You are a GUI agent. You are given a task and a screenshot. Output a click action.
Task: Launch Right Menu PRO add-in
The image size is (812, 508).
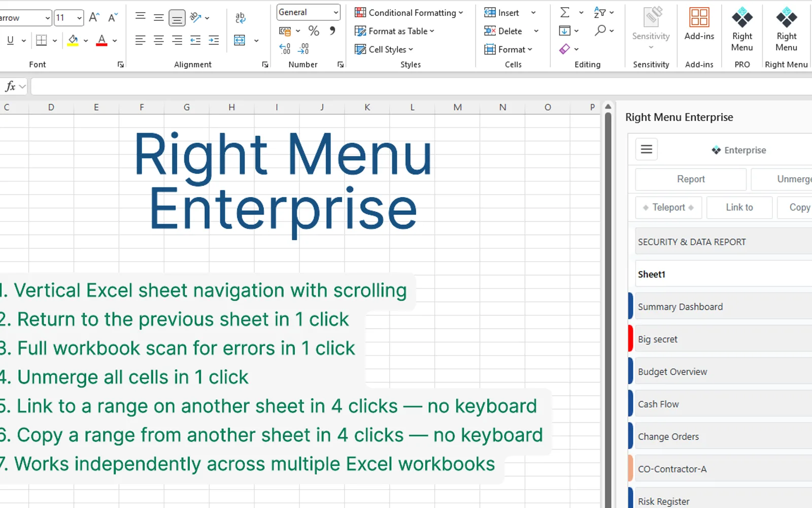[x=742, y=29]
